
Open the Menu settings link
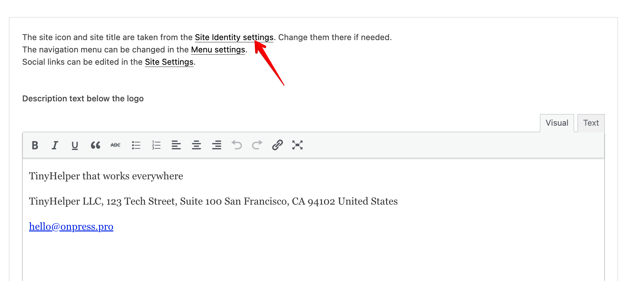point(218,50)
